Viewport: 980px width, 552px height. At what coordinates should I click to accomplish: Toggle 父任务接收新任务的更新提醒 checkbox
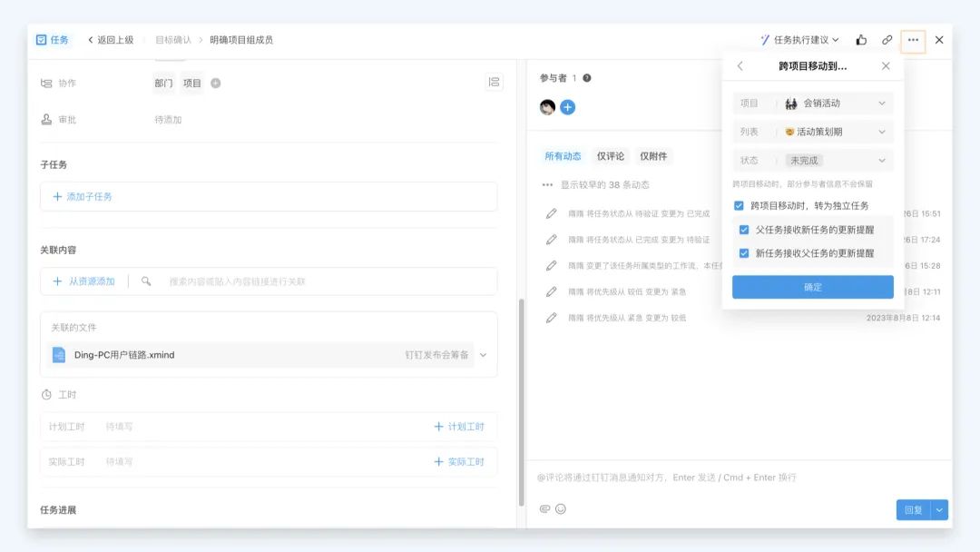point(744,230)
